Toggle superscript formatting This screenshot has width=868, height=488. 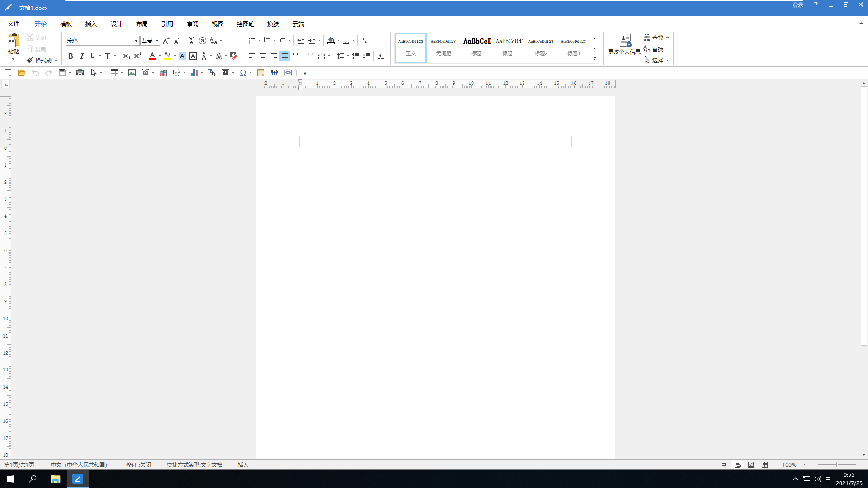tap(137, 56)
